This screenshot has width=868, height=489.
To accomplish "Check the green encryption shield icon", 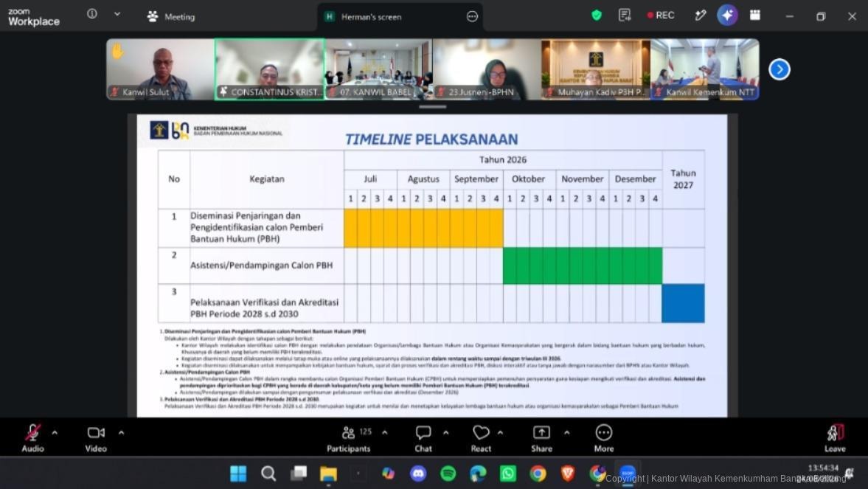I will tap(596, 15).
